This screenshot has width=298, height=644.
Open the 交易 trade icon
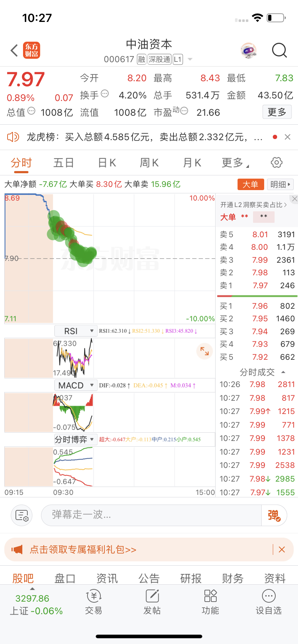(94, 602)
